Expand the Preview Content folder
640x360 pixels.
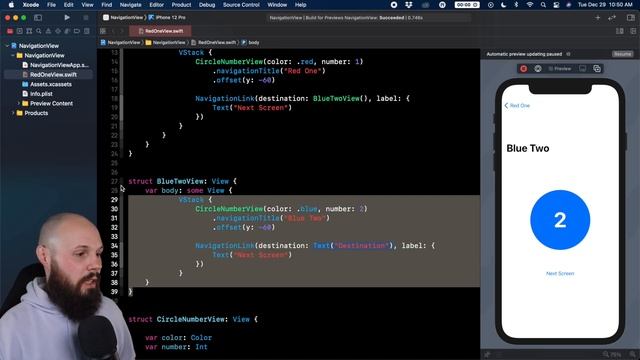(x=19, y=103)
